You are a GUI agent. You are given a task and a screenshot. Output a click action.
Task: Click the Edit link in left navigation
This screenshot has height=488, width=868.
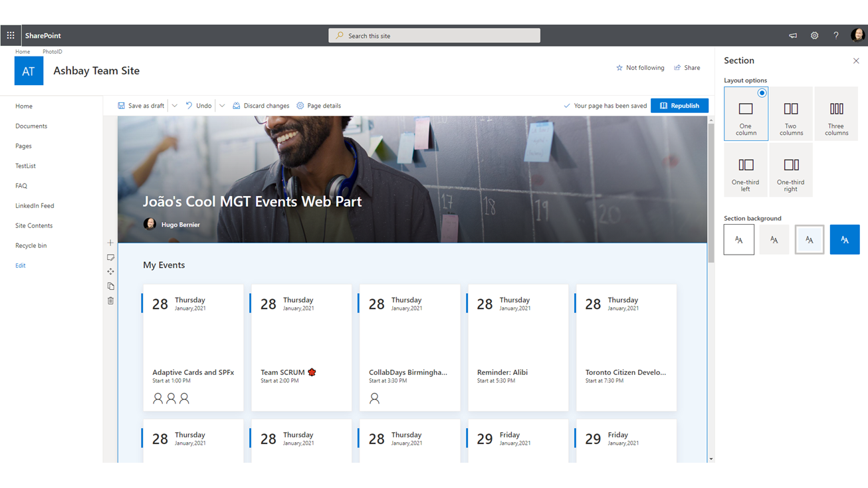[21, 266]
